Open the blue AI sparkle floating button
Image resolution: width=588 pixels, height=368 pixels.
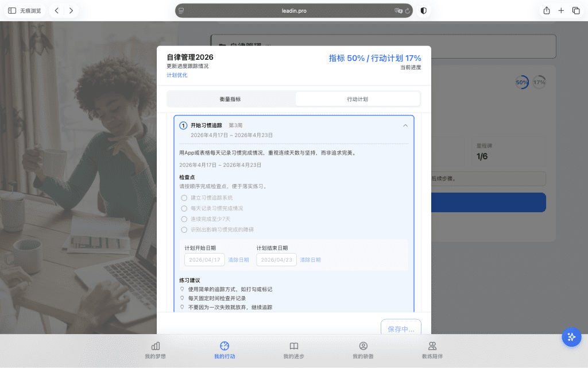pos(571,337)
